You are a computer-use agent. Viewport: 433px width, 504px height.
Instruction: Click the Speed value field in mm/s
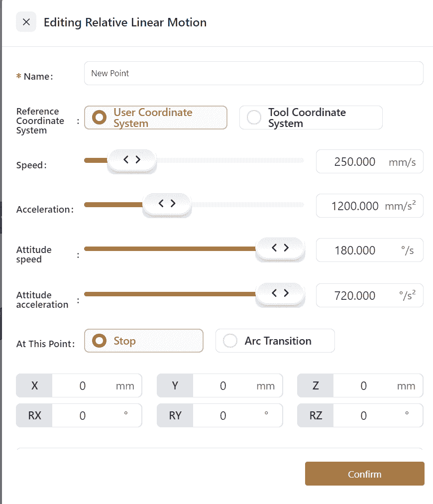point(354,162)
